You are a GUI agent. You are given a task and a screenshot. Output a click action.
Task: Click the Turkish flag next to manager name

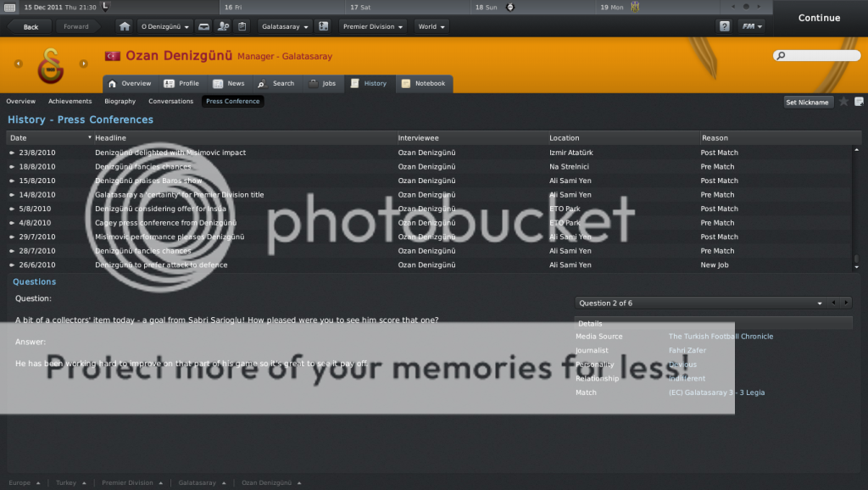click(113, 56)
